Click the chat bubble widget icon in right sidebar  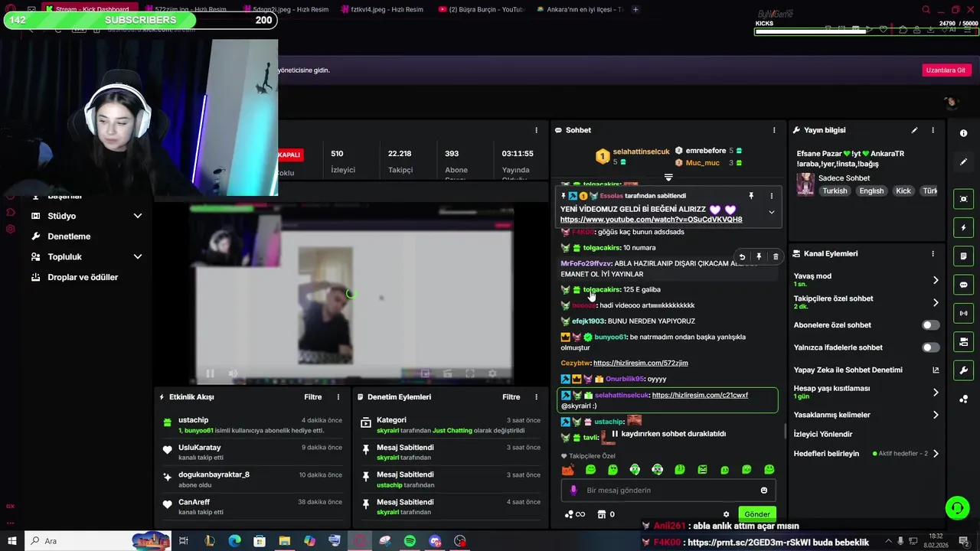point(964,285)
